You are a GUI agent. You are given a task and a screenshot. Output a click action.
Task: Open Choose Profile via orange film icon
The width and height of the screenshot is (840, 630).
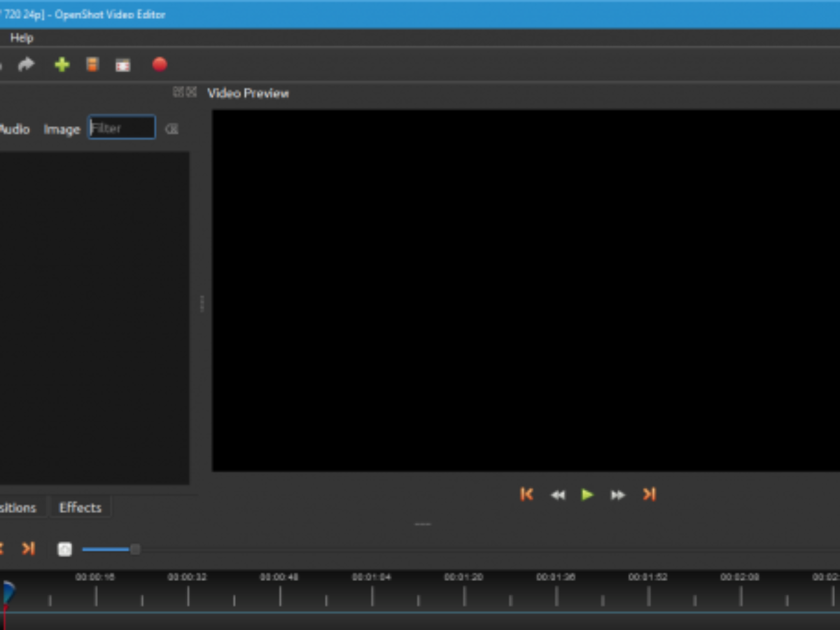click(92, 65)
